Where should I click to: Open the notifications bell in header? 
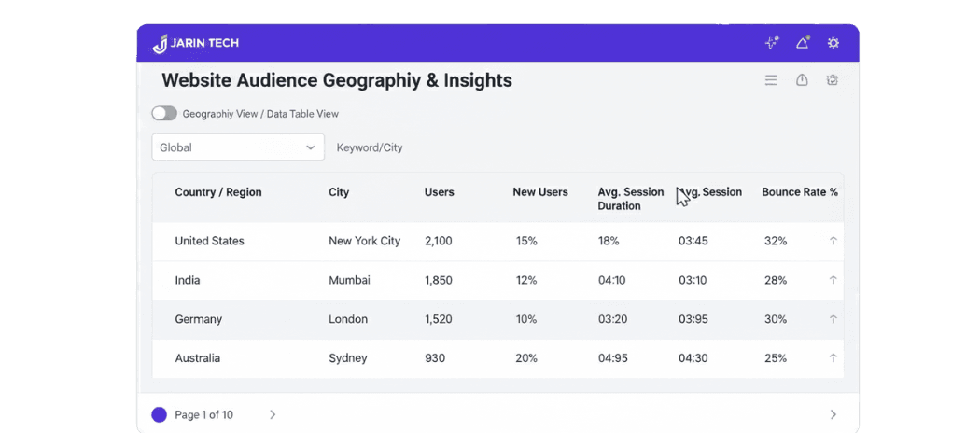pos(803,43)
